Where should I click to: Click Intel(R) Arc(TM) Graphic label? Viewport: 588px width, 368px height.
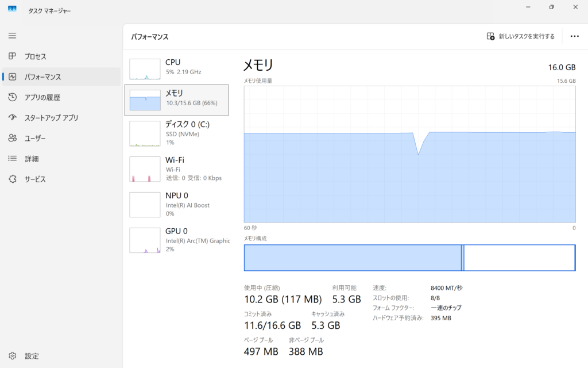point(198,241)
